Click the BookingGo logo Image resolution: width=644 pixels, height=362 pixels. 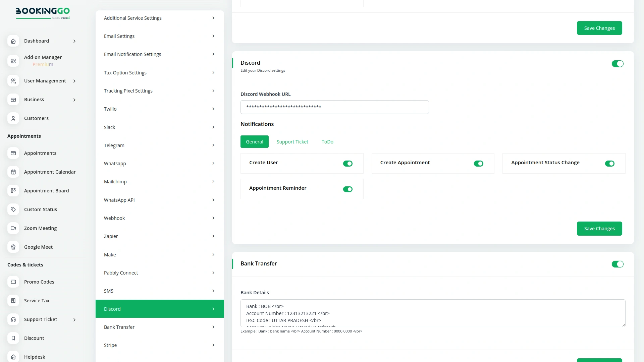tap(43, 13)
